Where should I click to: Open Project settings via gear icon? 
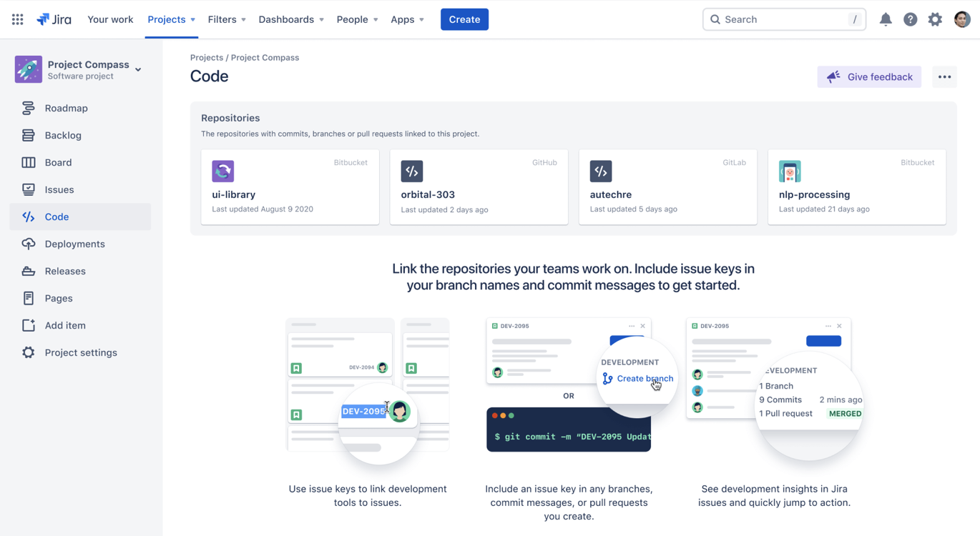point(26,352)
